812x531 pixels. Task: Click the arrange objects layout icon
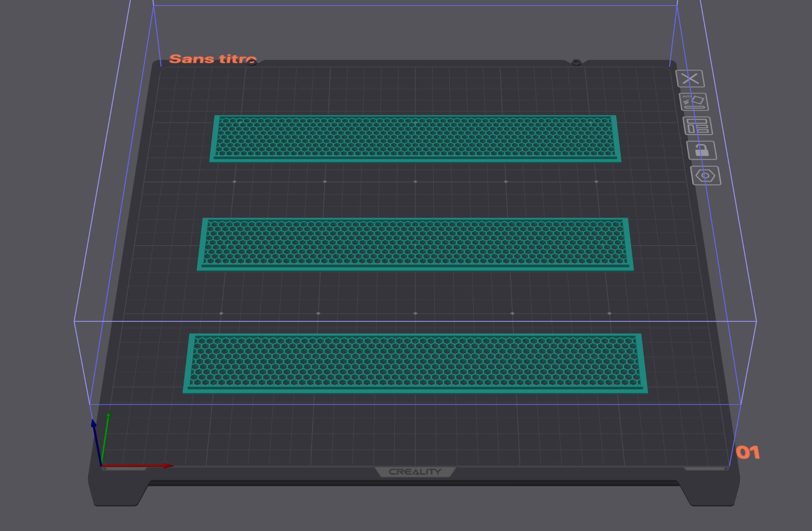[x=697, y=126]
